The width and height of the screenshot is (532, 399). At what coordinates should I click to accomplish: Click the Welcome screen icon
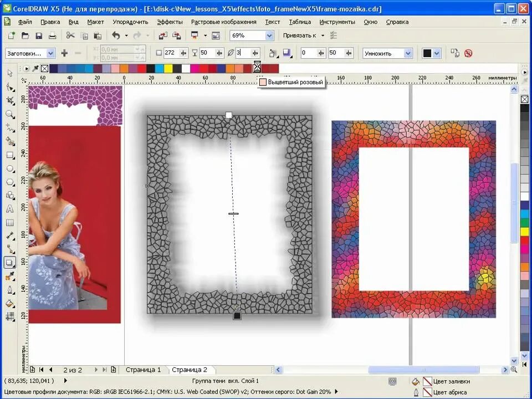coord(216,35)
